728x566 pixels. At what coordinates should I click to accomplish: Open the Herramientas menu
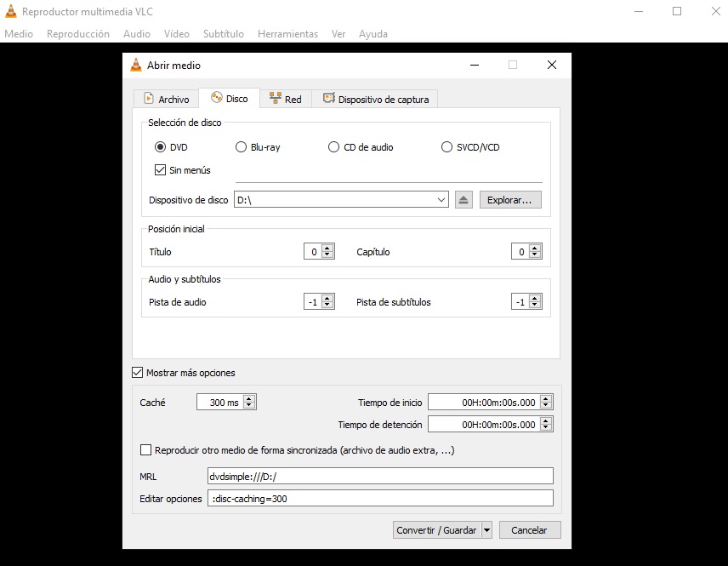coord(287,34)
